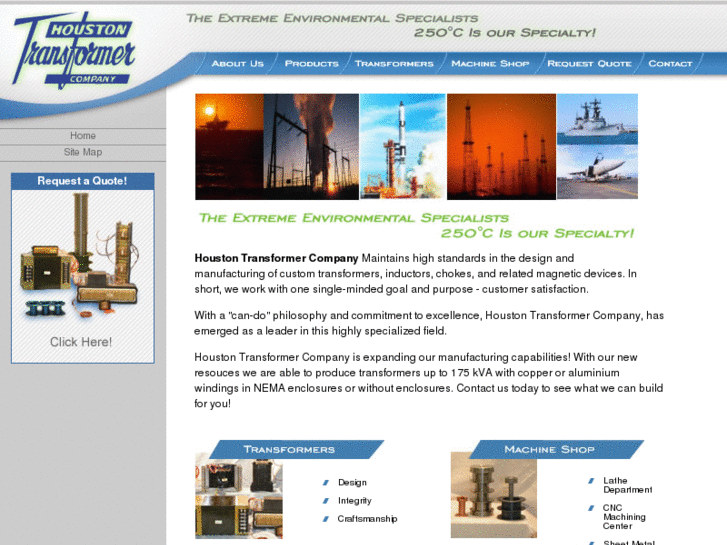This screenshot has width=727, height=545.
Task: Click the green Extreme Environmental Specialists tagline
Action: click(354, 218)
